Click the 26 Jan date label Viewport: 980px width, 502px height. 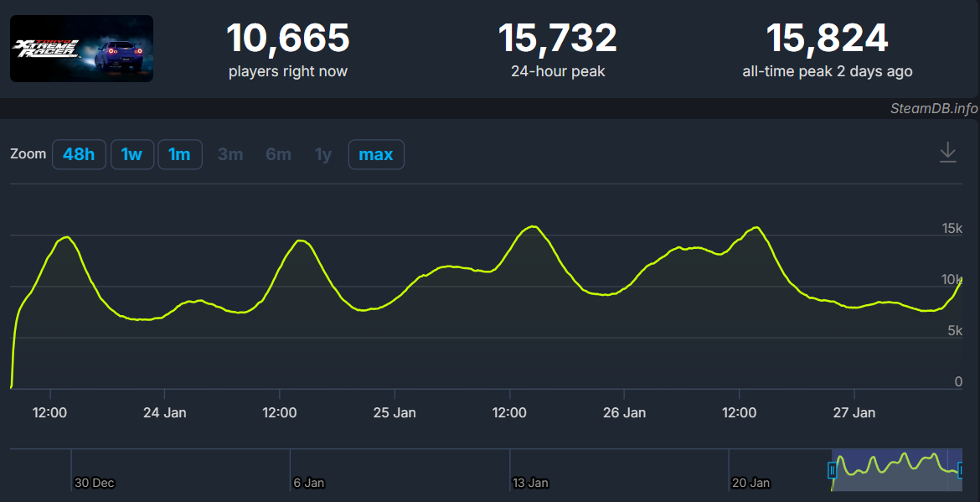(624, 412)
